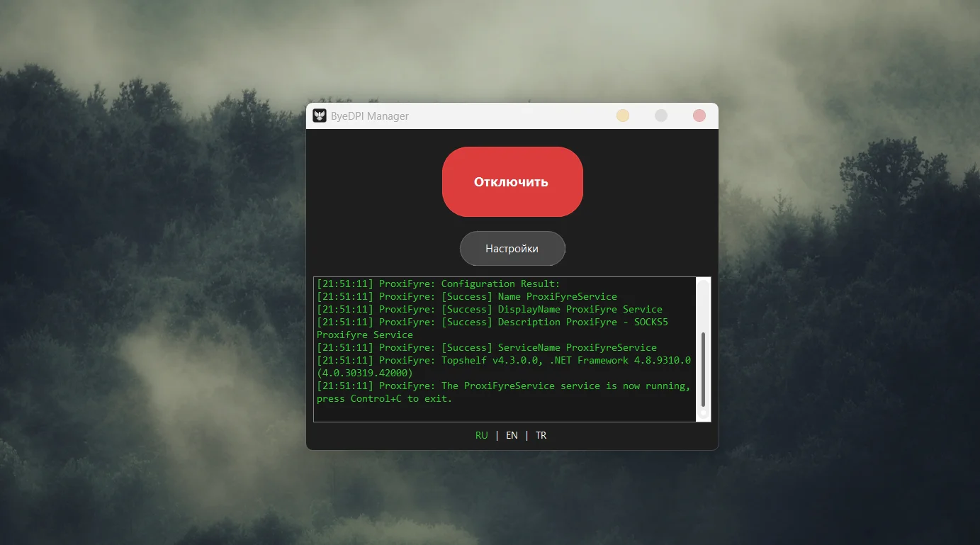This screenshot has width=980, height=545.
Task: Click scrollbar track above the thumb
Action: pyautogui.click(x=703, y=305)
